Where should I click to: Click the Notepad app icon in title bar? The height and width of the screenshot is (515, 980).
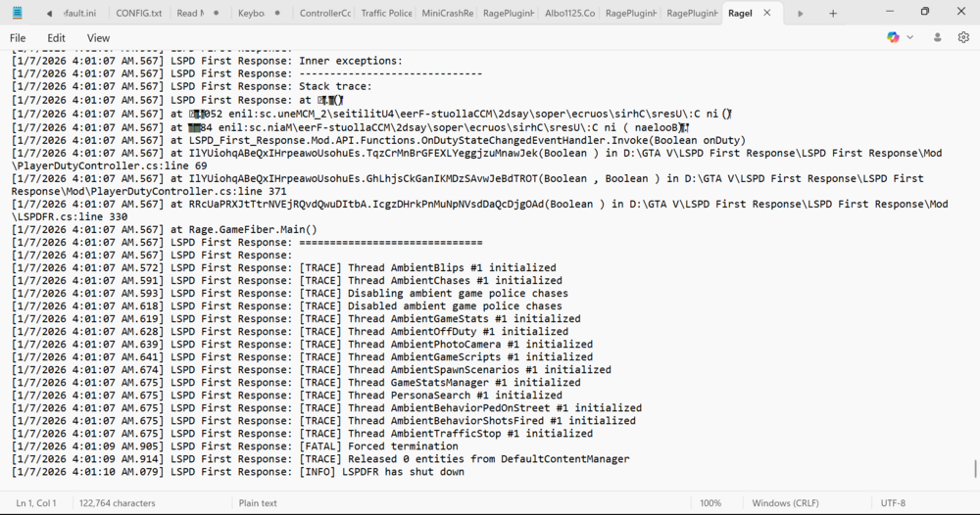(17, 13)
